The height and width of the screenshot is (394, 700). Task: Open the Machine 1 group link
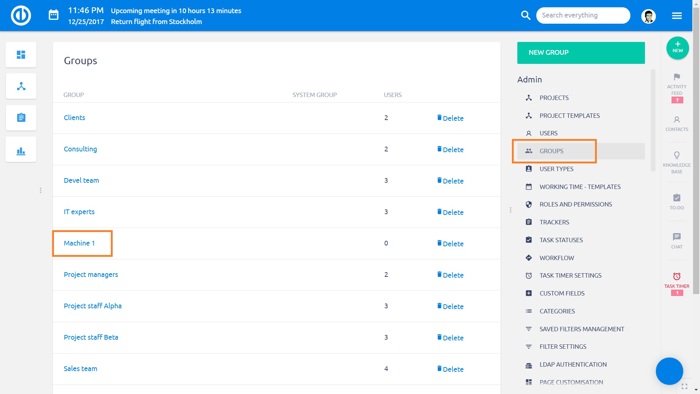point(79,243)
